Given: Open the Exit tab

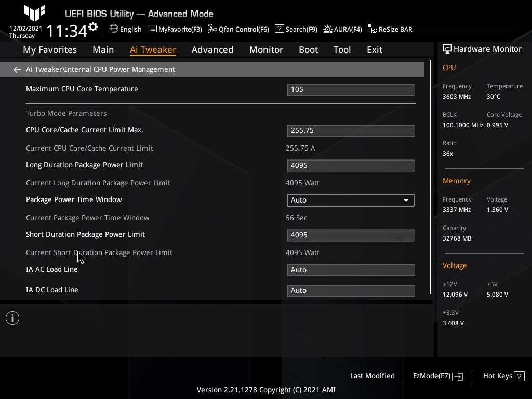Looking at the screenshot, I should [x=375, y=49].
